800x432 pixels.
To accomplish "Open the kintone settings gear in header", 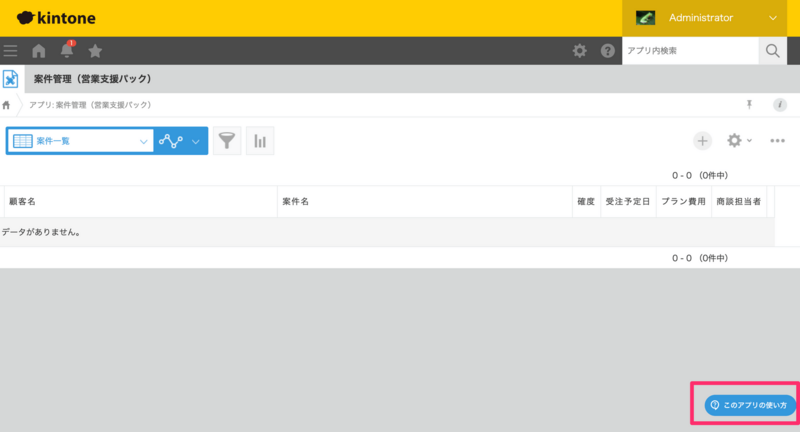I will pyautogui.click(x=579, y=51).
